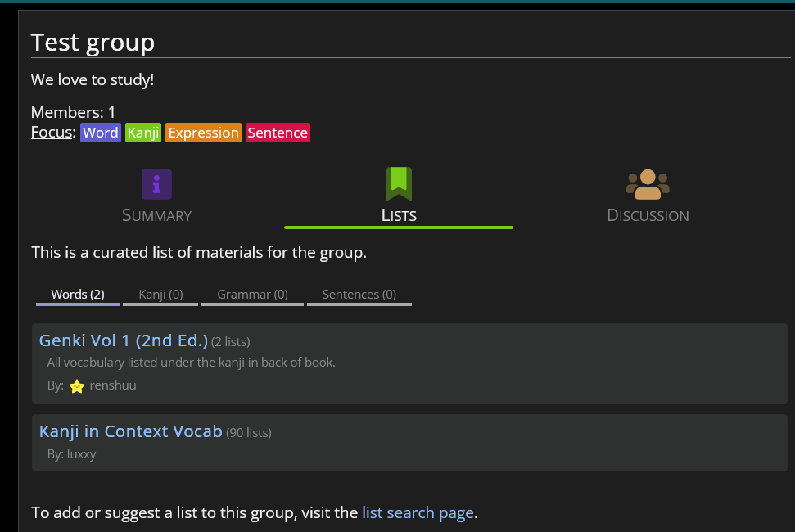Switch to the Kanji (0) sub-tab
795x532 pixels.
coord(160,295)
